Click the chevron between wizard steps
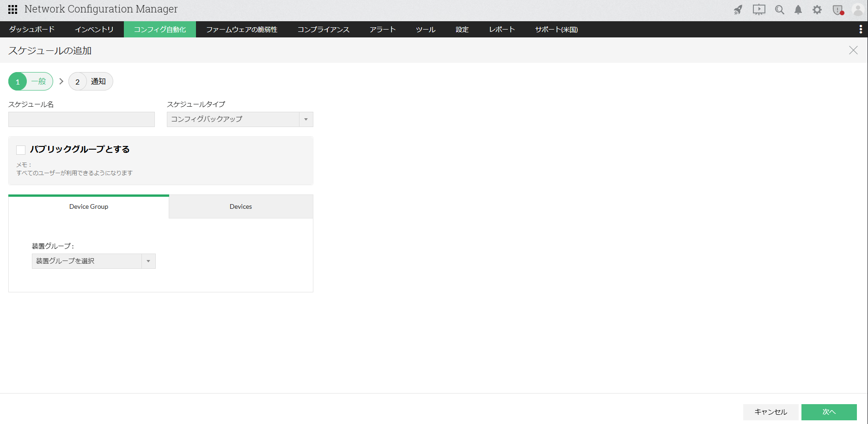 pyautogui.click(x=61, y=81)
